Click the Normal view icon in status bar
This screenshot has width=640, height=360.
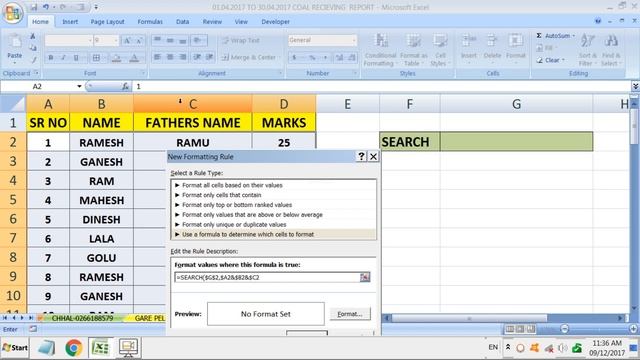pos(510,329)
